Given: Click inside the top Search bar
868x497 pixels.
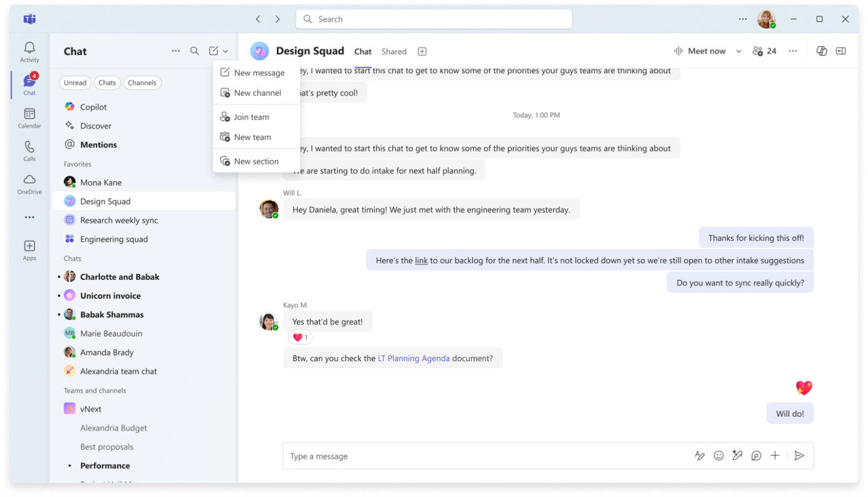Looking at the screenshot, I should point(433,19).
